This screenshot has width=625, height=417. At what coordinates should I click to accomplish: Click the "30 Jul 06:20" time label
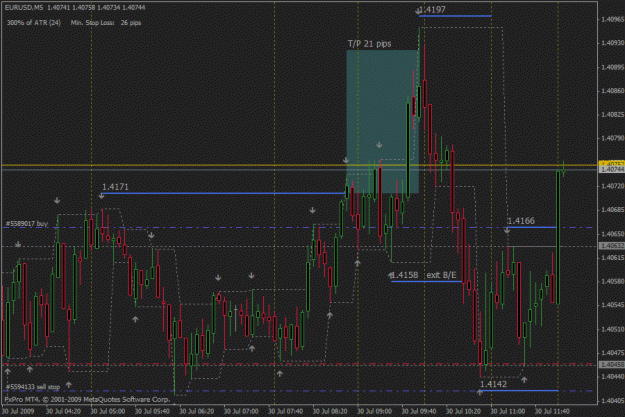[x=197, y=411]
